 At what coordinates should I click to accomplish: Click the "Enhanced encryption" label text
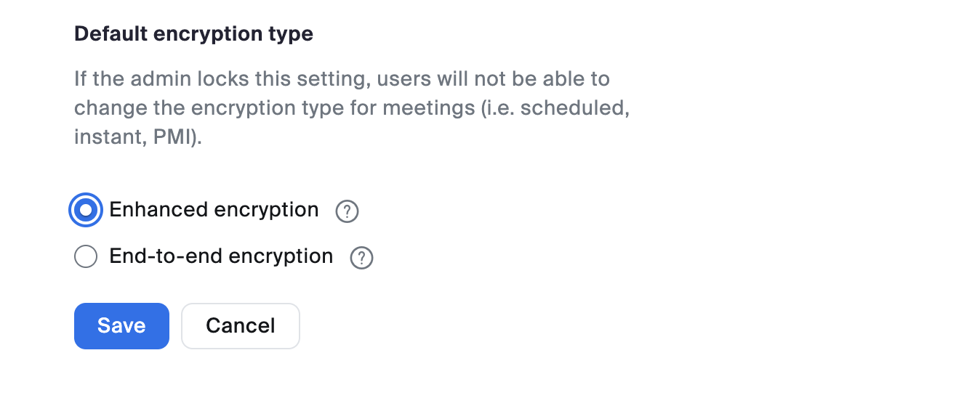pyautogui.click(x=214, y=210)
